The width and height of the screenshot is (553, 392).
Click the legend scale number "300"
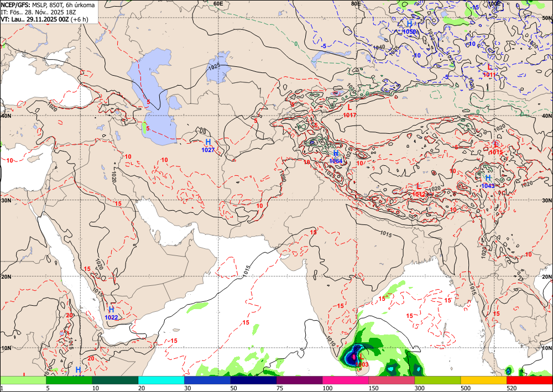tap(419, 389)
